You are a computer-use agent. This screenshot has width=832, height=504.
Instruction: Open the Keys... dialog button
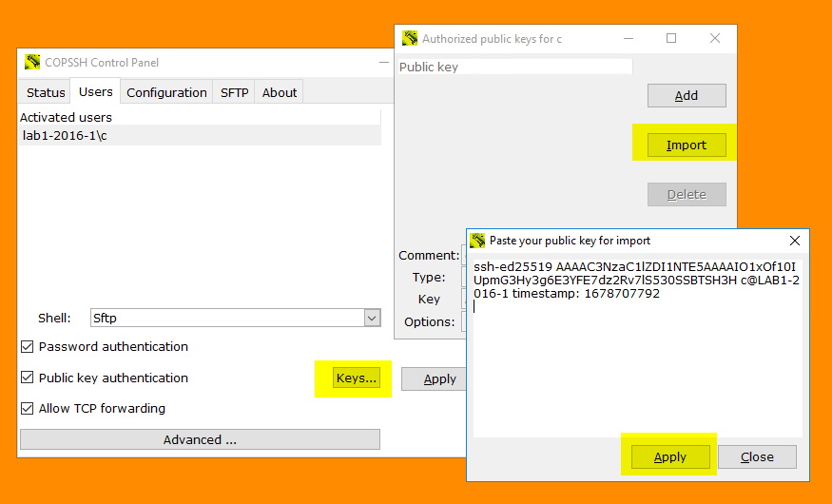click(x=356, y=378)
